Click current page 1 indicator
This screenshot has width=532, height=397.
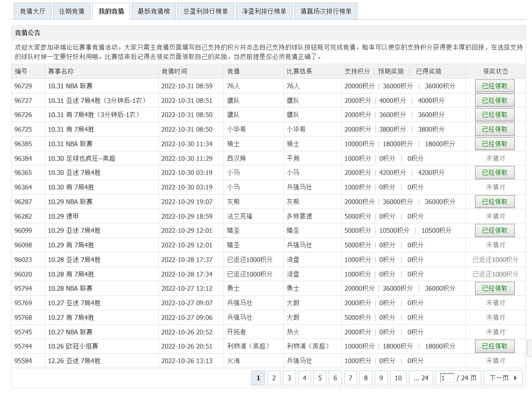coord(258,378)
